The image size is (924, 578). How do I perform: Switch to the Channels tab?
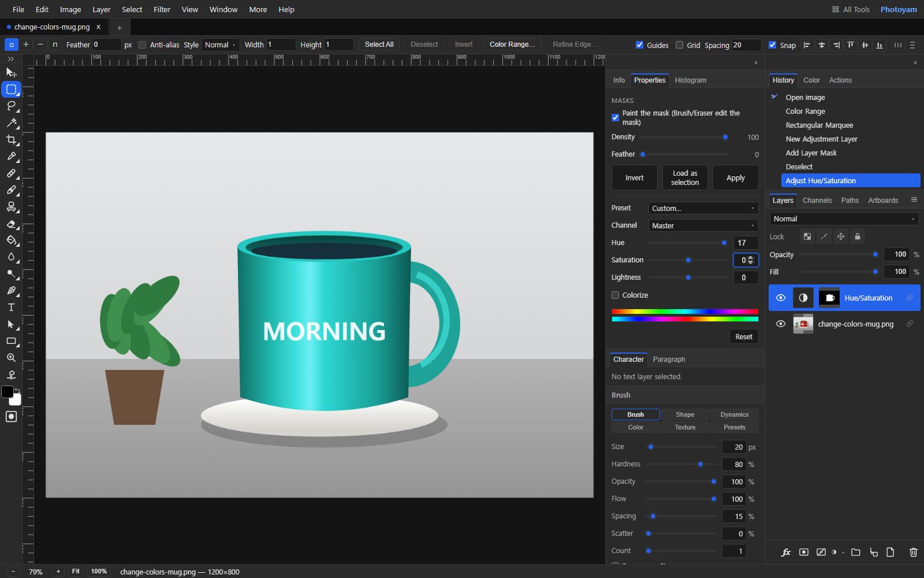pyautogui.click(x=817, y=201)
